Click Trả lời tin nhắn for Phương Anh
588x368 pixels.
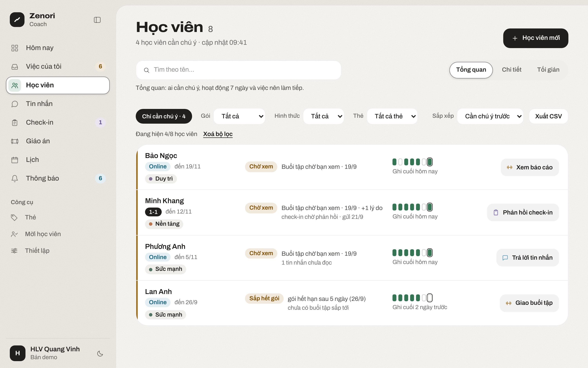[527, 258]
